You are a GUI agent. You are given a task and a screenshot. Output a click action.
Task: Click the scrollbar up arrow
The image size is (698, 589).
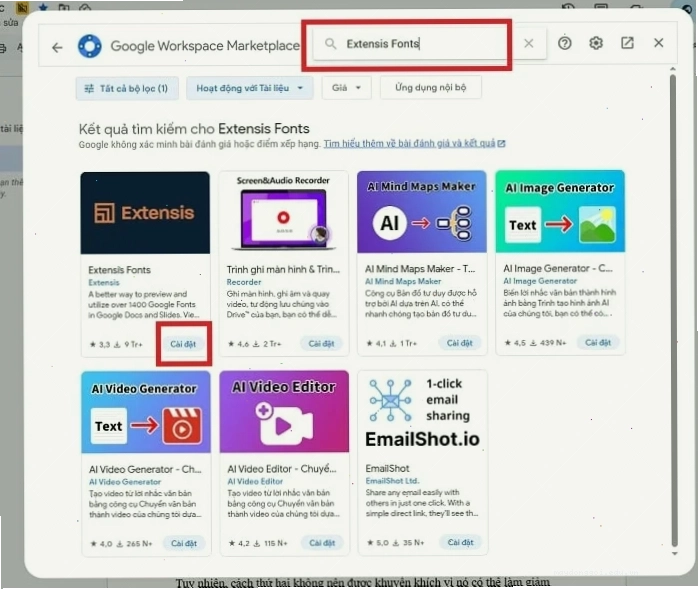tap(673, 69)
